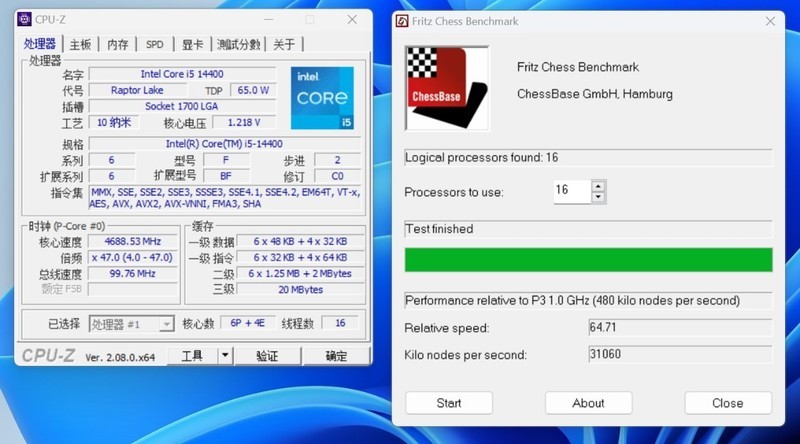Click the bus speed value 99.76 MHz
The height and width of the screenshot is (444, 800).
pyautogui.click(x=133, y=274)
